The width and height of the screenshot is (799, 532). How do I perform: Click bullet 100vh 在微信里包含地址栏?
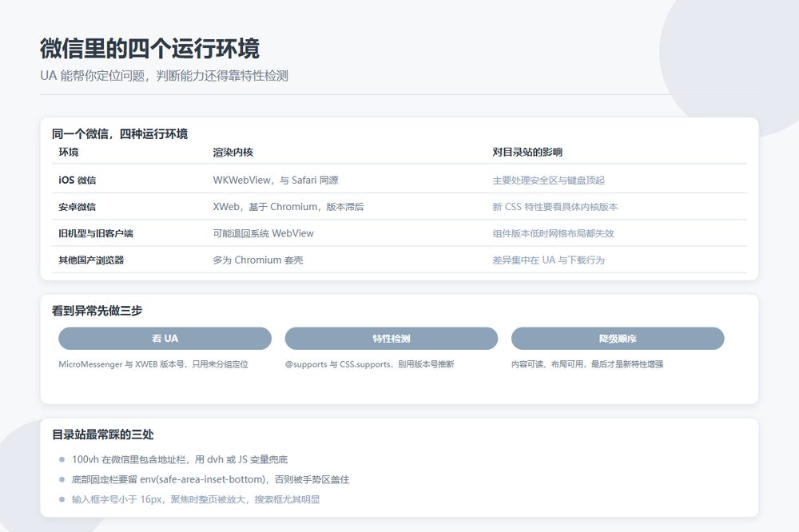(130, 459)
